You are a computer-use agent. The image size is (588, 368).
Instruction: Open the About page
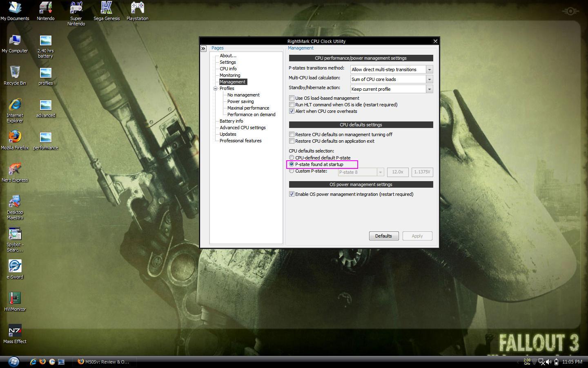click(228, 56)
